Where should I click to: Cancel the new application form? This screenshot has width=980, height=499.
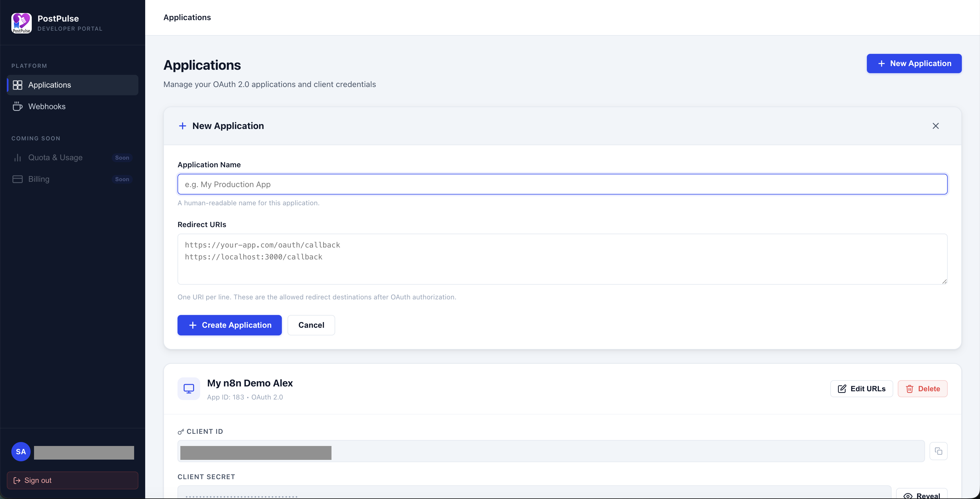tap(311, 325)
